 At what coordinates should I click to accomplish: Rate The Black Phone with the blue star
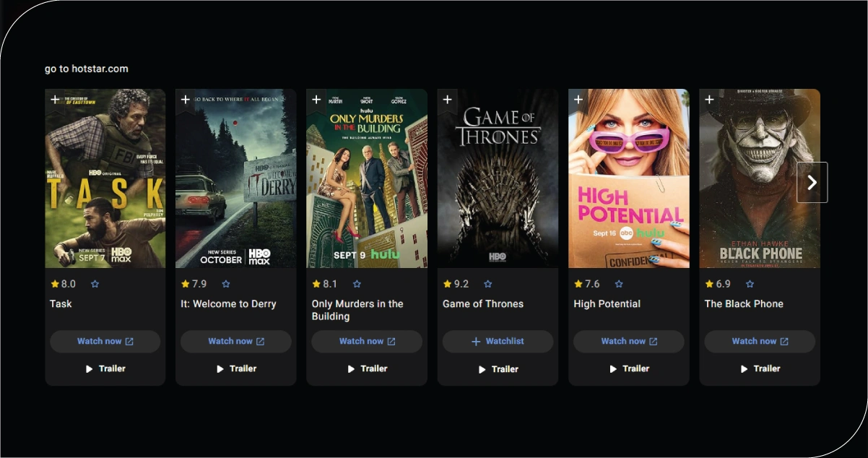click(750, 284)
